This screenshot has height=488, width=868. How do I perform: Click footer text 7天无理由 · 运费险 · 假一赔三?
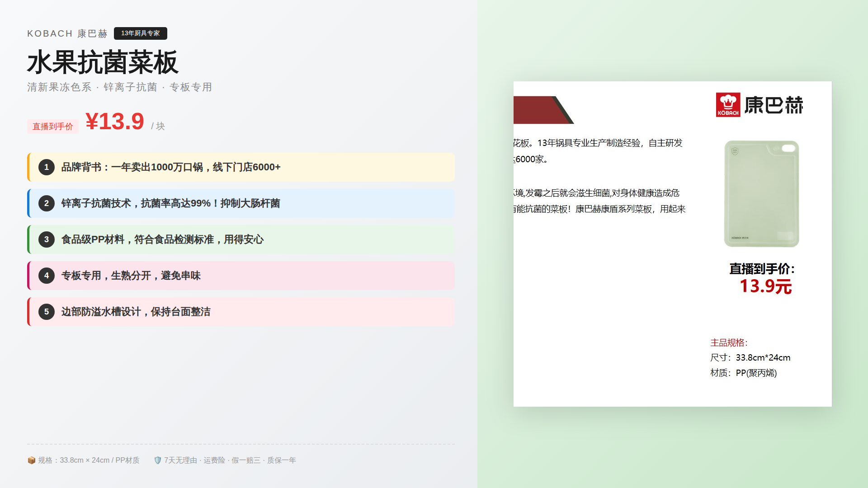pos(212,460)
